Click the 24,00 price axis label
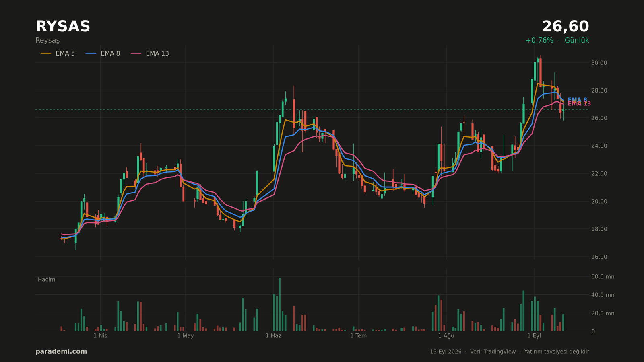This screenshot has height=362, width=644. pos(599,146)
